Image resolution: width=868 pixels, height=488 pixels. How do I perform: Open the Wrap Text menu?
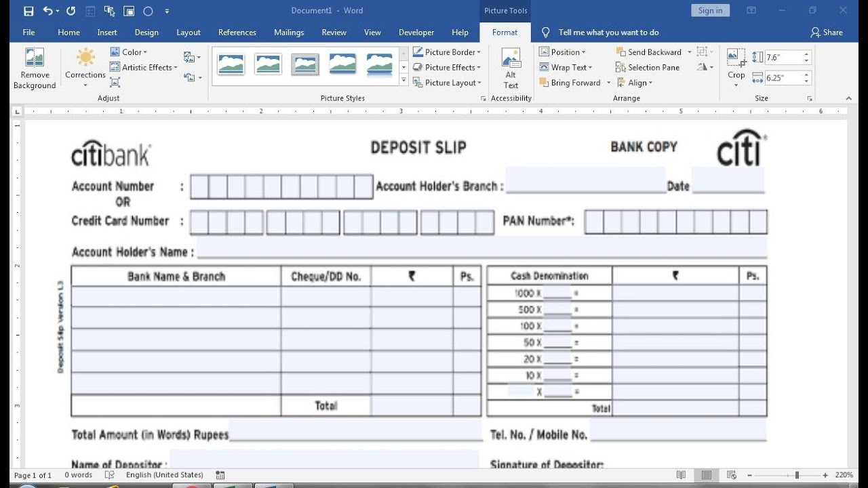(x=566, y=67)
